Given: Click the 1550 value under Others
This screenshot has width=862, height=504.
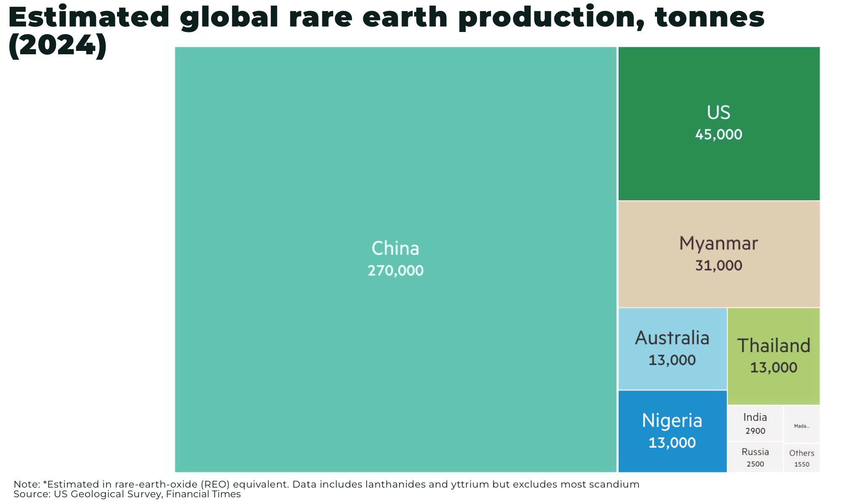Looking at the screenshot, I should tap(801, 464).
